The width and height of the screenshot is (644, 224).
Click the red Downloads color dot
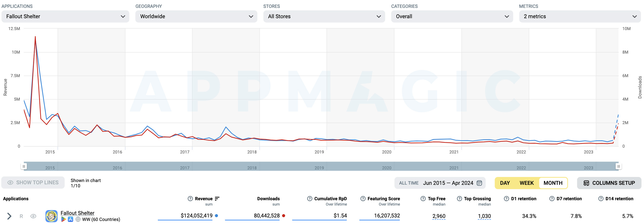point(284,216)
